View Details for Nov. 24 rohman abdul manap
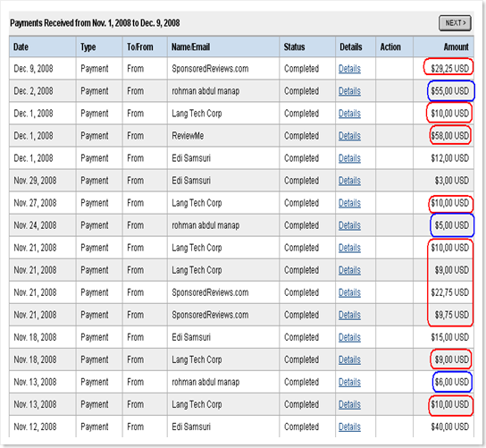 coord(349,225)
